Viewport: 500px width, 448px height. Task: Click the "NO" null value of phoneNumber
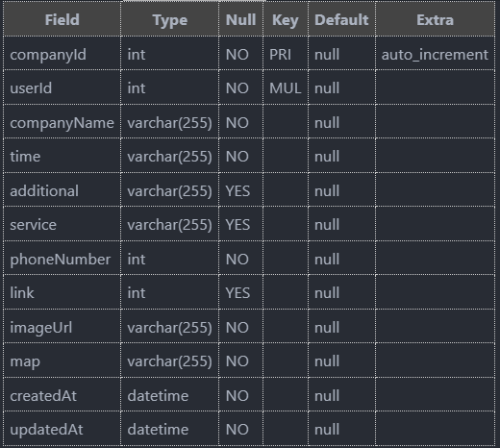coord(237,260)
